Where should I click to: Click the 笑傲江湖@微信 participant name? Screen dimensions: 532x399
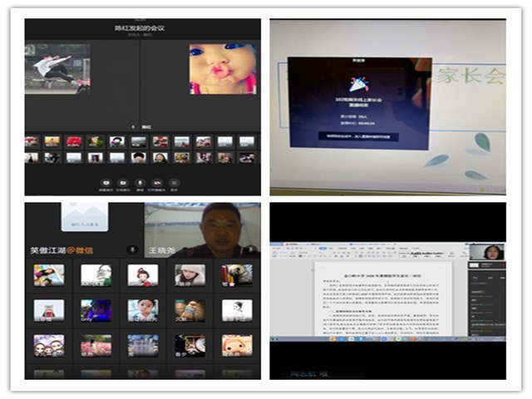point(62,251)
